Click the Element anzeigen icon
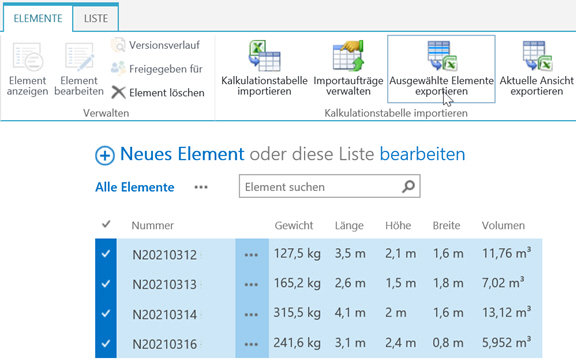The width and height of the screenshot is (576, 363). [x=28, y=57]
